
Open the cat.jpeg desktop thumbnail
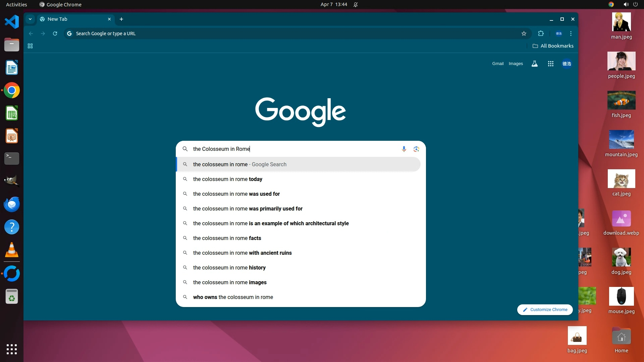[621, 179]
